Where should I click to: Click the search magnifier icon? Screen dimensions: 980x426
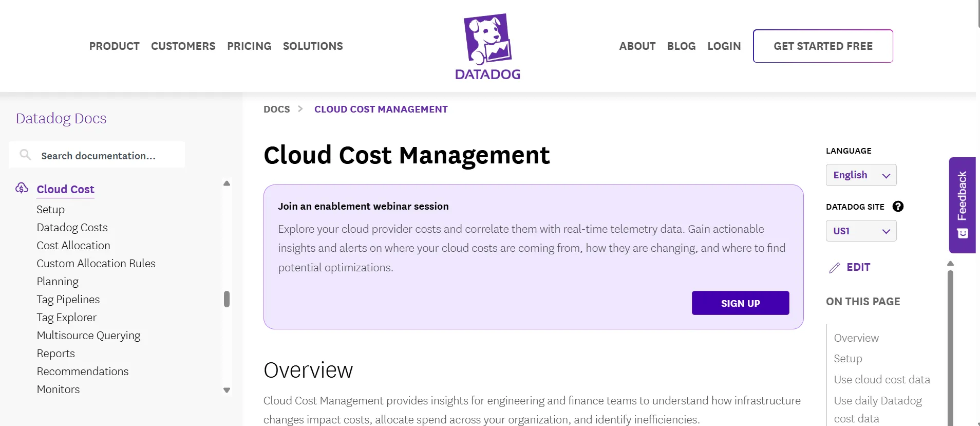25,155
